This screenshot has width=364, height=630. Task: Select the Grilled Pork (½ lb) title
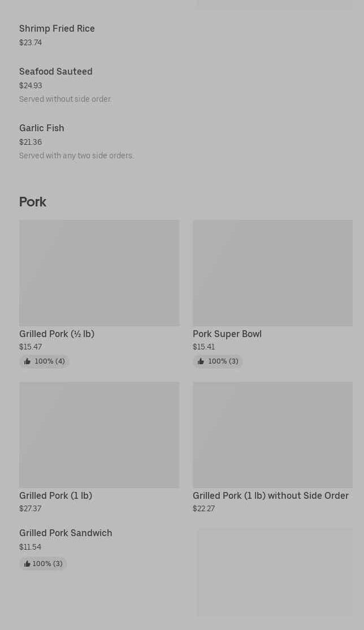[57, 334]
